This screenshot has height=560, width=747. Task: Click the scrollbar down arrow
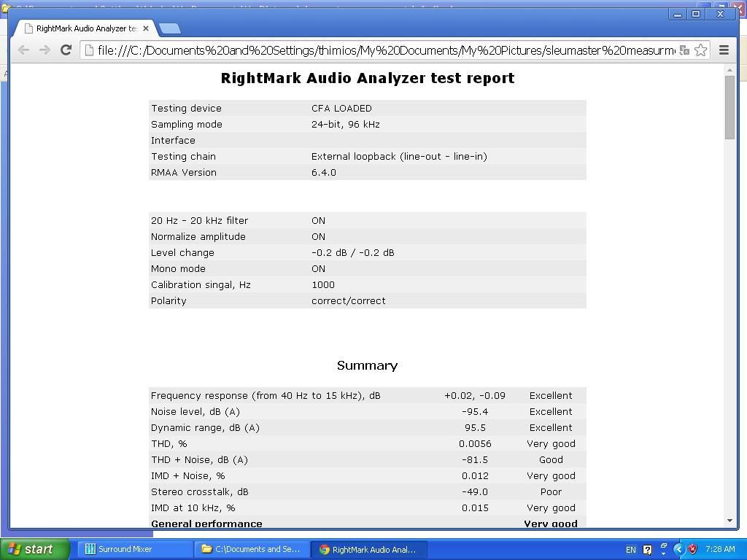[x=729, y=521]
